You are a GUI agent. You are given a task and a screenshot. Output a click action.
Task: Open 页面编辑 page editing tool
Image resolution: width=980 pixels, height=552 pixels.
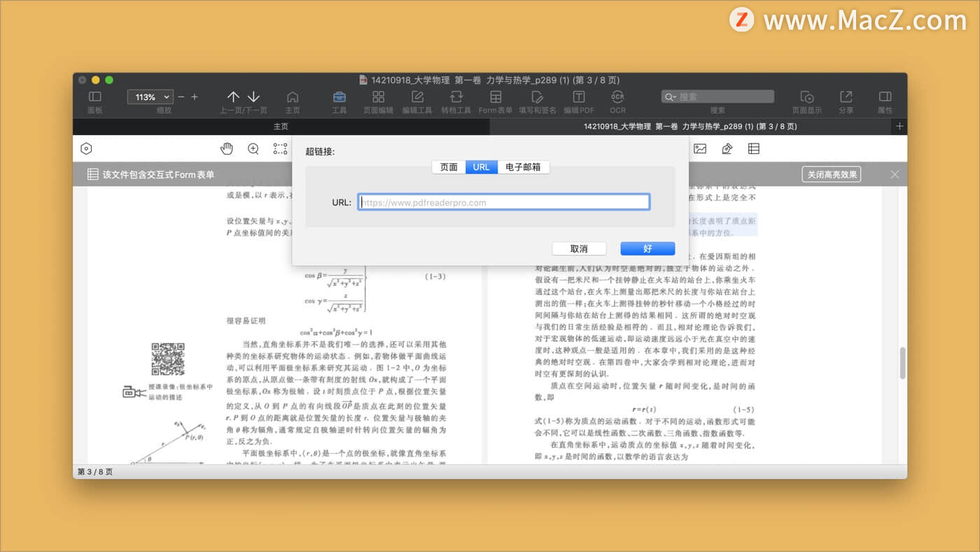(x=378, y=97)
